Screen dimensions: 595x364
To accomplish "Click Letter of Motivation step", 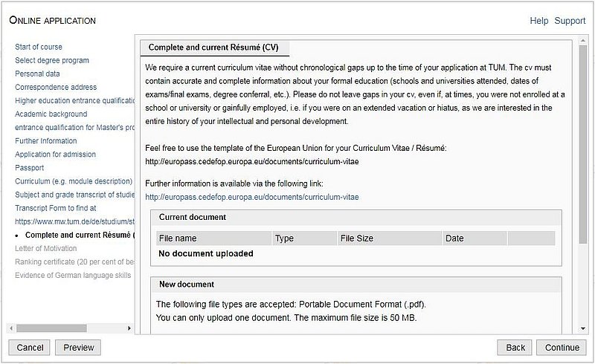I will (45, 248).
